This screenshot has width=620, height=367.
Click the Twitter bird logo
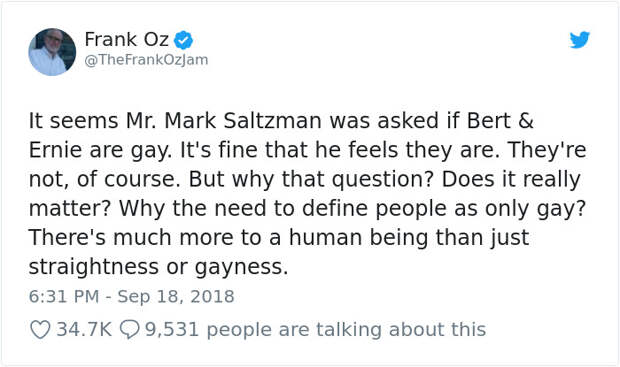(x=580, y=40)
